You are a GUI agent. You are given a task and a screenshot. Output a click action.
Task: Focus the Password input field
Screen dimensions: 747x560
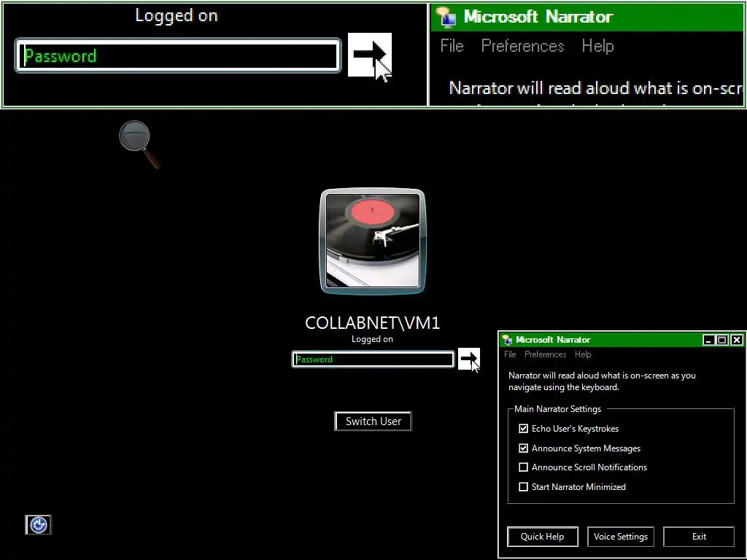[373, 359]
